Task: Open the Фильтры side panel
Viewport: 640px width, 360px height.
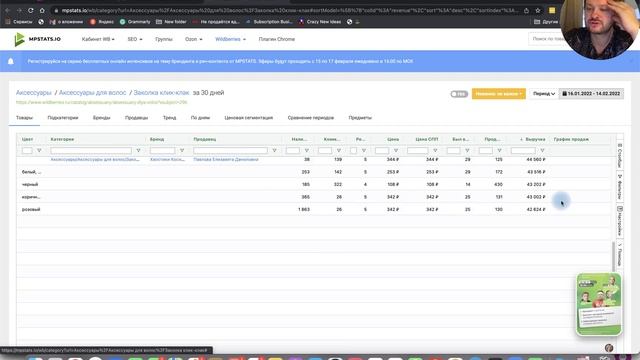Action: point(620,187)
